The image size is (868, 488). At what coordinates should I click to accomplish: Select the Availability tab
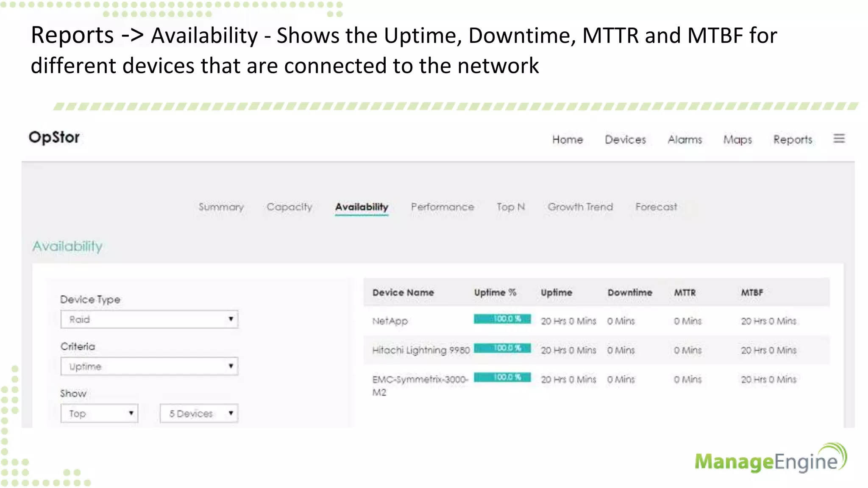click(362, 207)
